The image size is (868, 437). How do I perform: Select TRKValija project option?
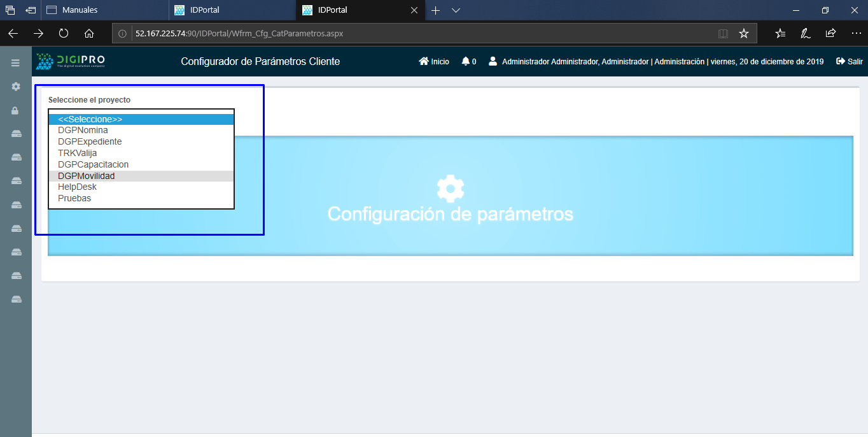pyautogui.click(x=78, y=154)
